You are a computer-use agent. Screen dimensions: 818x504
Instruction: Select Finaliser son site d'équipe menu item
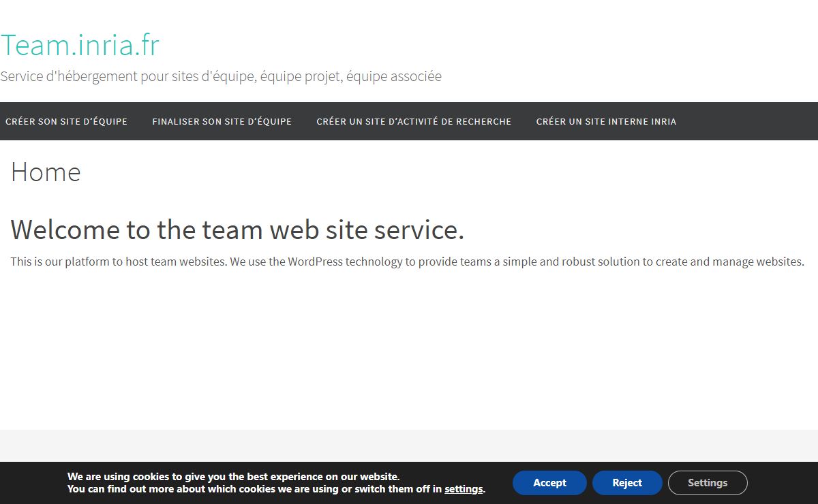tap(222, 121)
